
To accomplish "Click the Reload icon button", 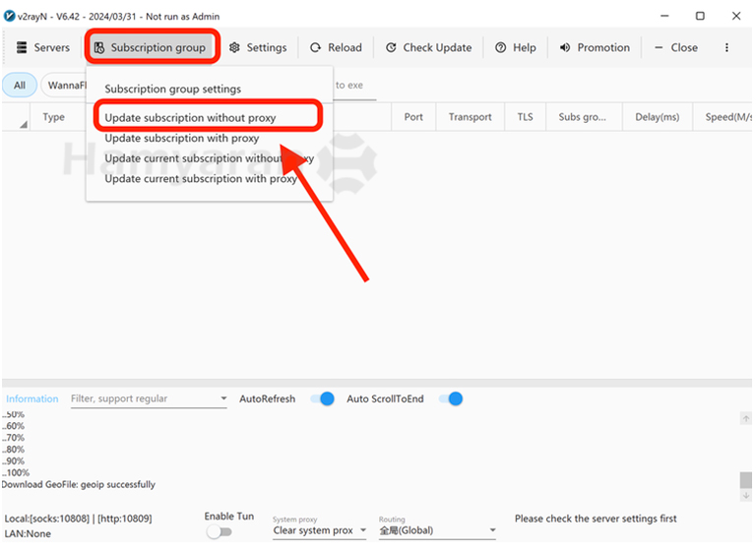I will (316, 47).
